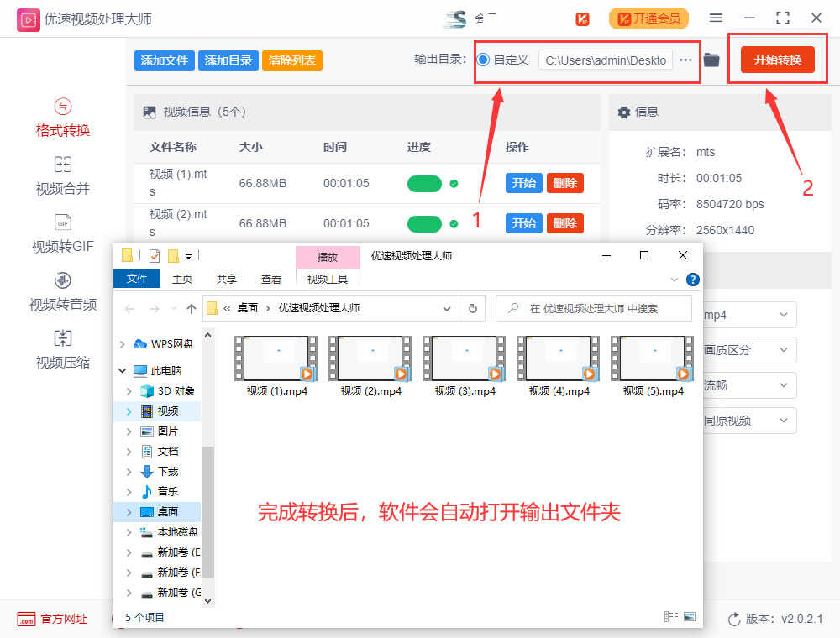Click the search magnifier in Explorer search box
This screenshot has width=840, height=638.
click(513, 308)
